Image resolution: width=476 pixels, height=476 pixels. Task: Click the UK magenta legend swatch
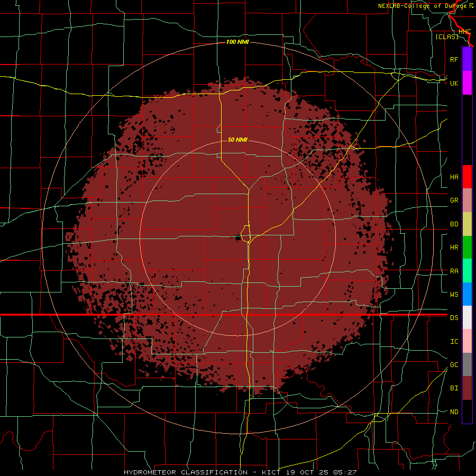tap(467, 83)
